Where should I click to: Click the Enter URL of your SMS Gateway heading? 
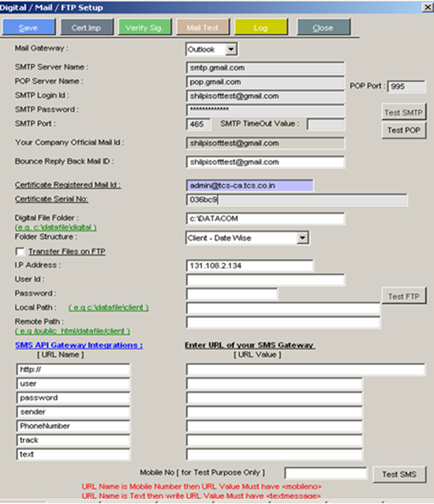coord(249,345)
